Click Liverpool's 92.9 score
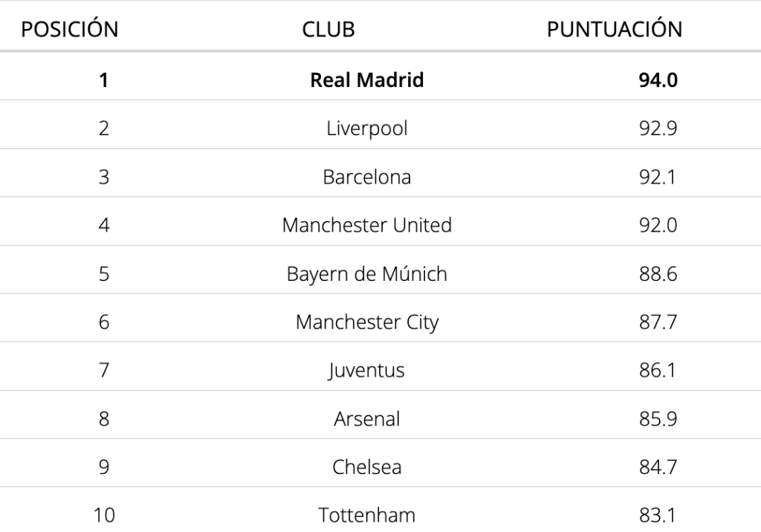The image size is (761, 532). (658, 129)
